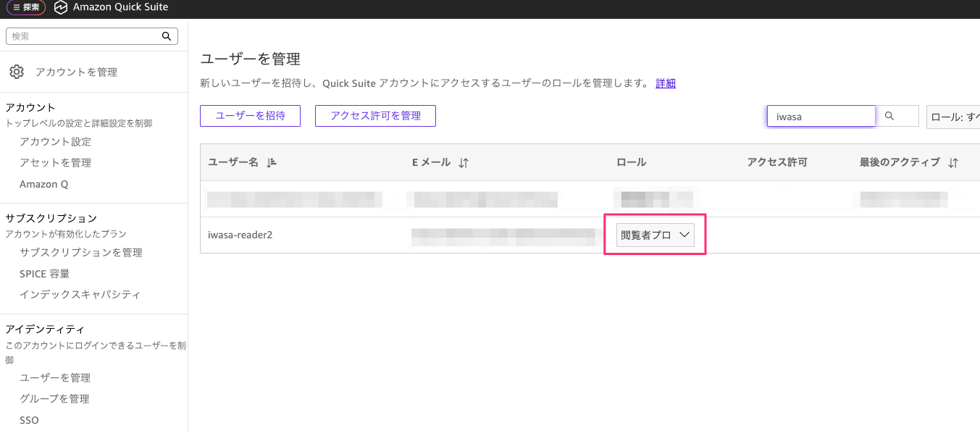Click the Amazon Quick Suite logo icon
Viewport: 980px width, 431px height.
pos(59,9)
